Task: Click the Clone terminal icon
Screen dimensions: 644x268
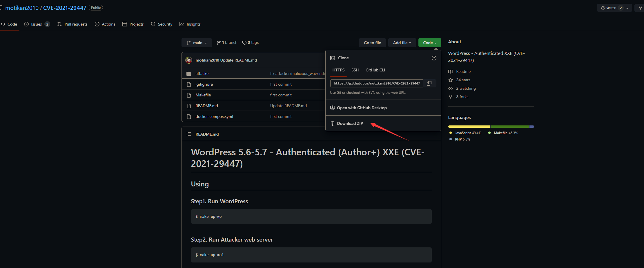Action: tap(333, 58)
